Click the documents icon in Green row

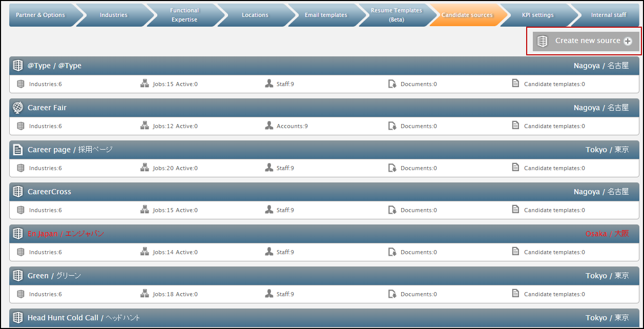coord(392,294)
